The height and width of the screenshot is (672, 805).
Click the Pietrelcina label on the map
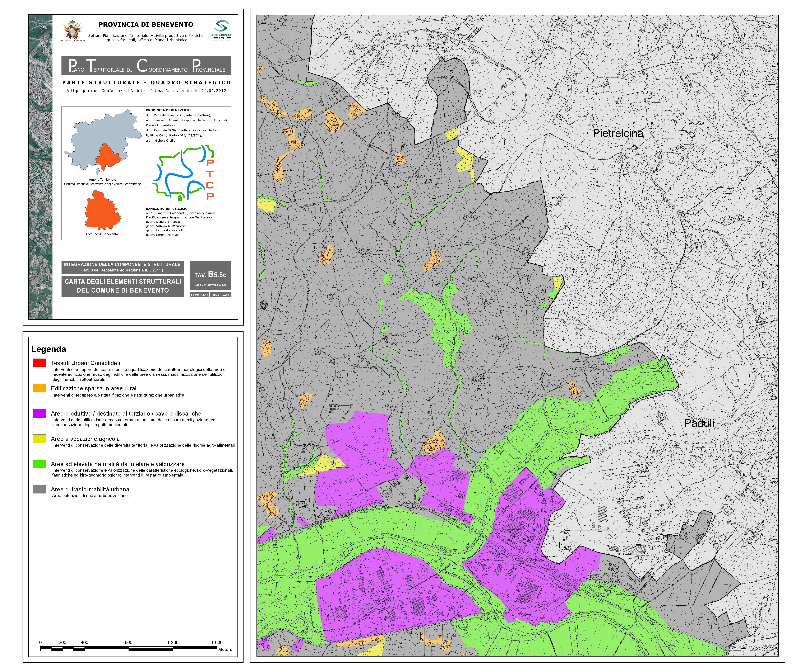click(x=618, y=133)
